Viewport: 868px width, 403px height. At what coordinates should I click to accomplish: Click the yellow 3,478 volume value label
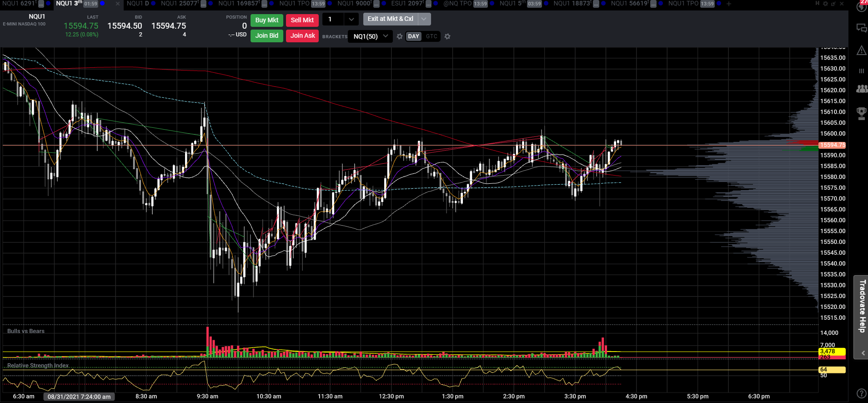pos(832,352)
